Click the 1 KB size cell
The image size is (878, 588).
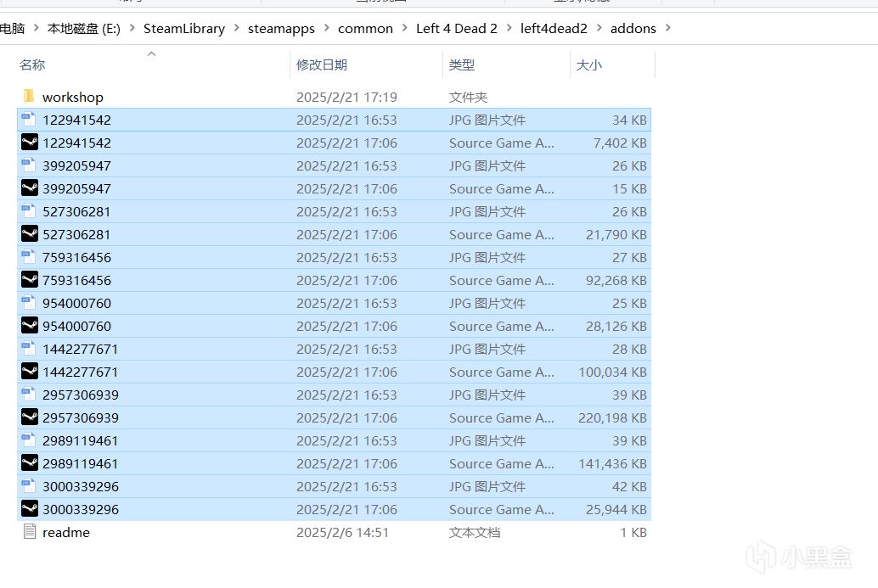(x=633, y=533)
